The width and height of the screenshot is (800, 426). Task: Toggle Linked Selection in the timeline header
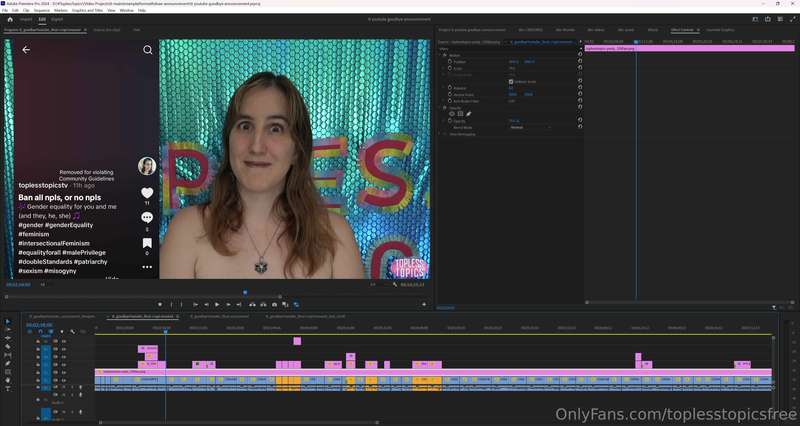(51, 332)
